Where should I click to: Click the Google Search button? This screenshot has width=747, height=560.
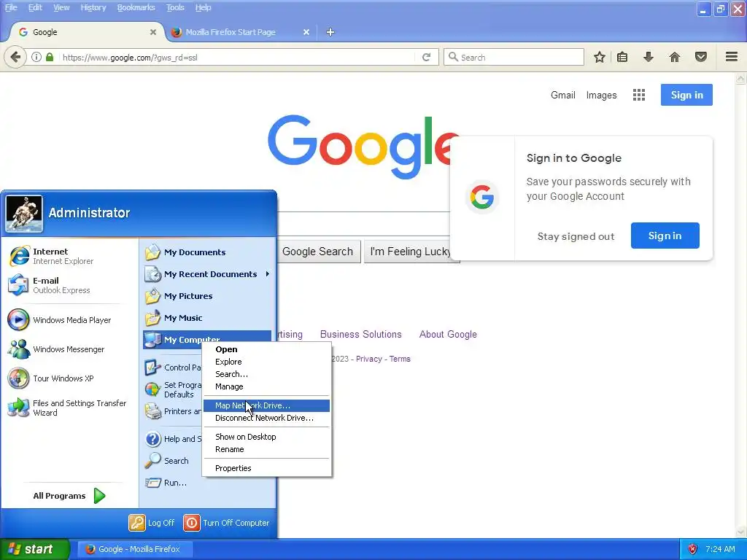coord(318,252)
